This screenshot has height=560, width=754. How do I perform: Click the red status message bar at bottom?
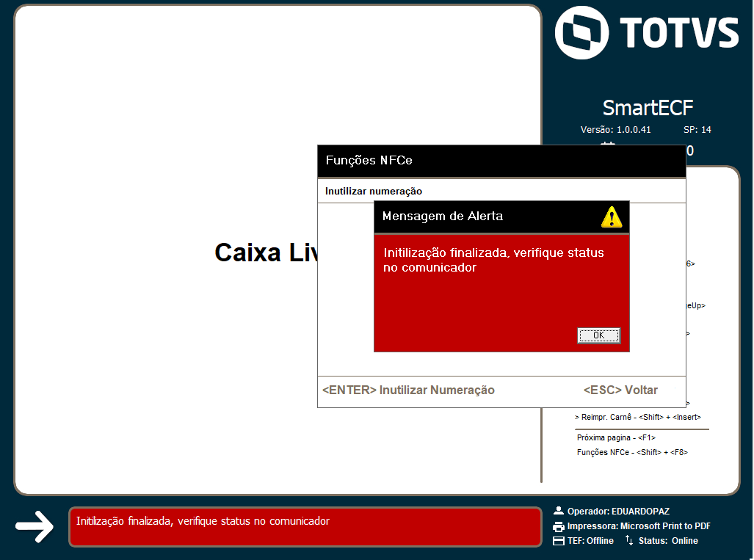tap(305, 527)
